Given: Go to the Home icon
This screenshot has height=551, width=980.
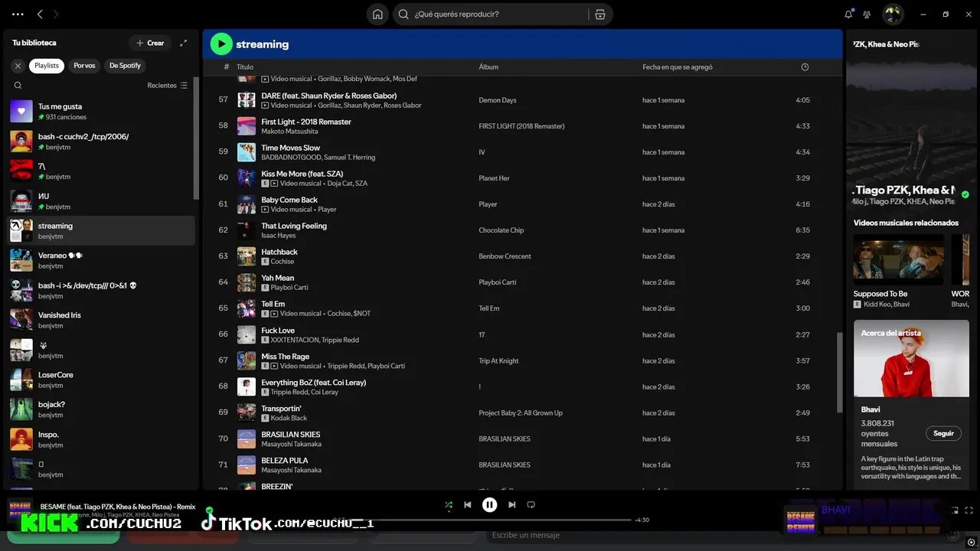Looking at the screenshot, I should [x=377, y=14].
